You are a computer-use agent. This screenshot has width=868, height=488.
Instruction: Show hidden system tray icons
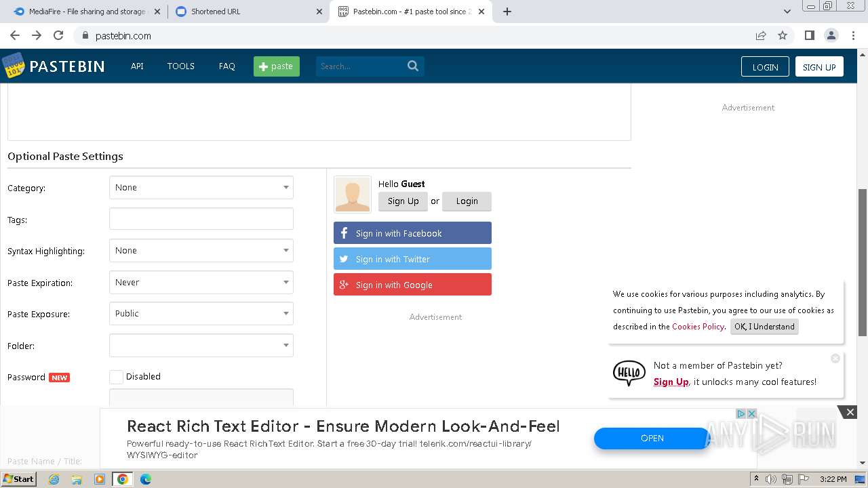756,479
